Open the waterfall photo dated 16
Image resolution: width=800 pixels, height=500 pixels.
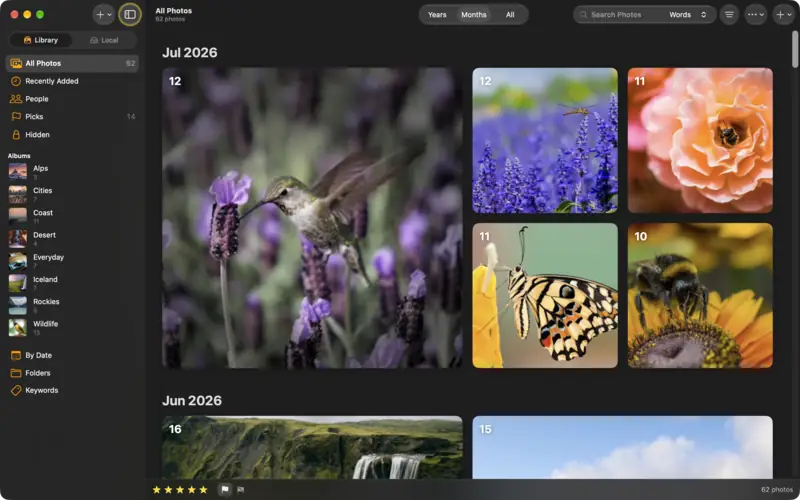(312, 447)
